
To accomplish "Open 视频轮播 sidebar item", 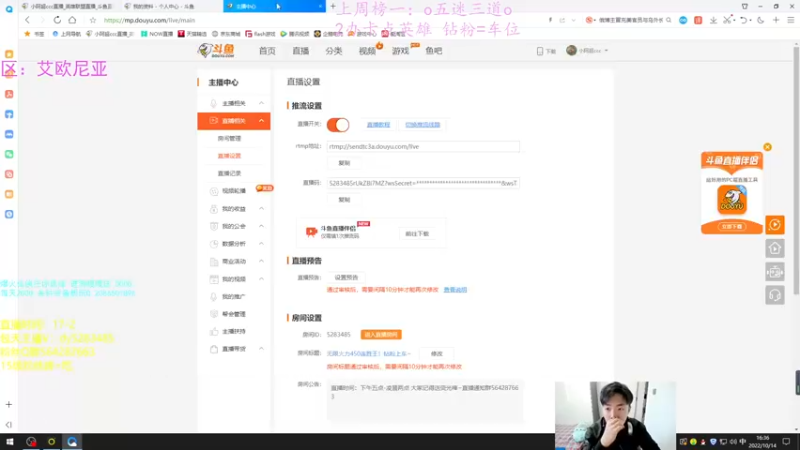I will pos(234,191).
